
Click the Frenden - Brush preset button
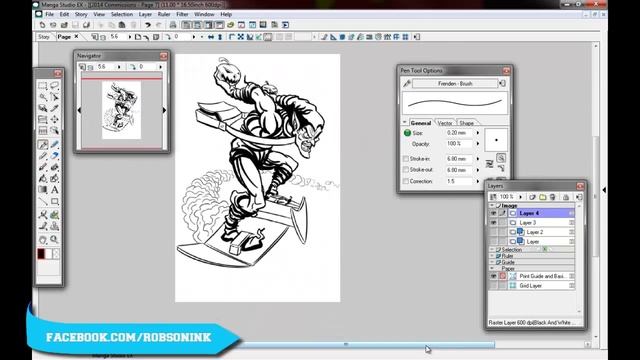pyautogui.click(x=455, y=84)
